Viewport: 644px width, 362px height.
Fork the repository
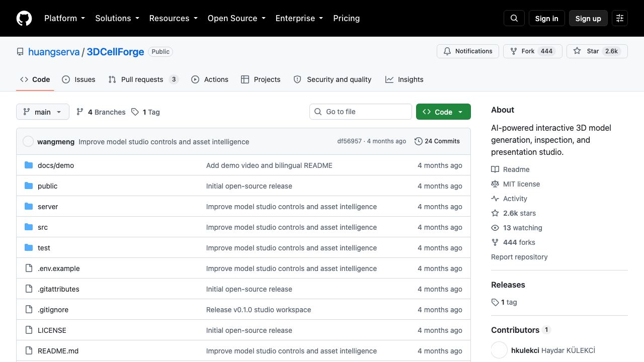(532, 51)
